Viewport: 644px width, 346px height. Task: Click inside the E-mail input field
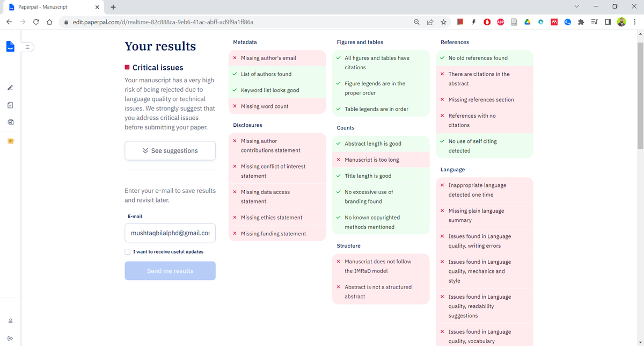pyautogui.click(x=170, y=232)
